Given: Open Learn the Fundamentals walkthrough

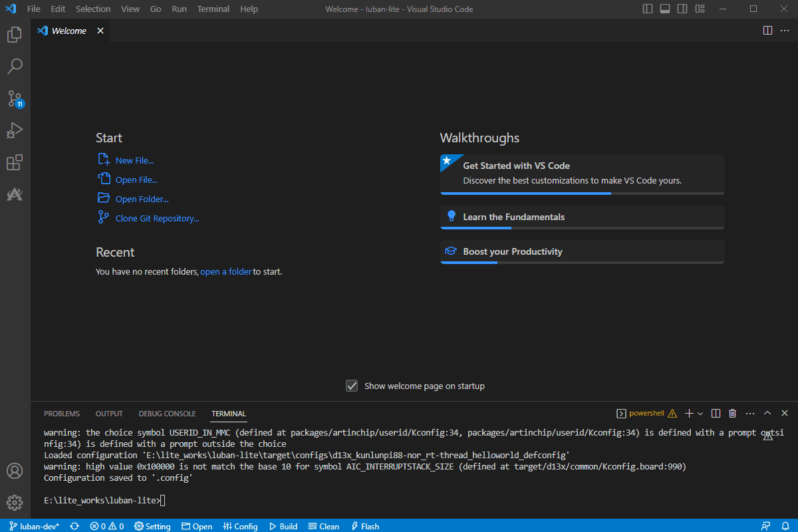Looking at the screenshot, I should coord(583,217).
